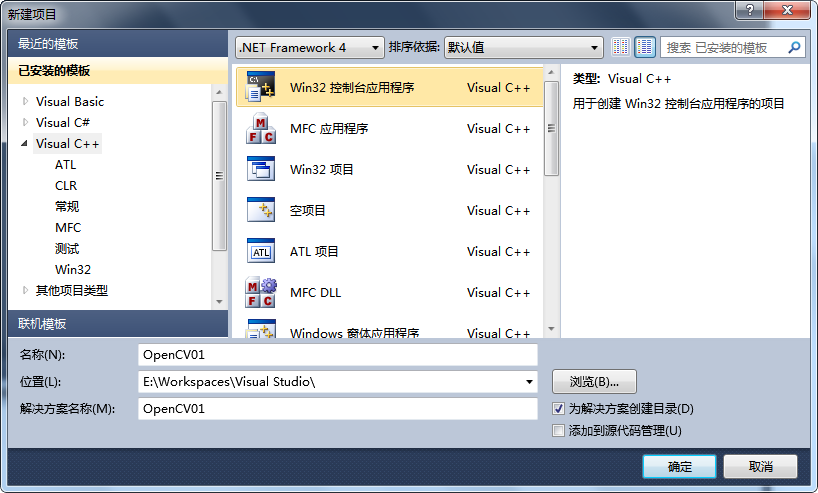Image resolution: width=818 pixels, height=493 pixels.
Task: Click the Win32 项目 template icon
Action: [x=260, y=169]
